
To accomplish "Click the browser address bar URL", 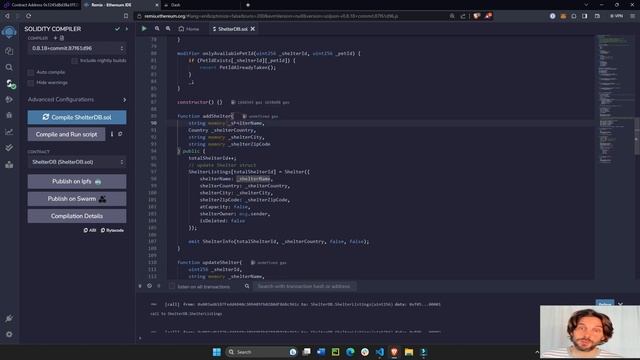I will [271, 16].
